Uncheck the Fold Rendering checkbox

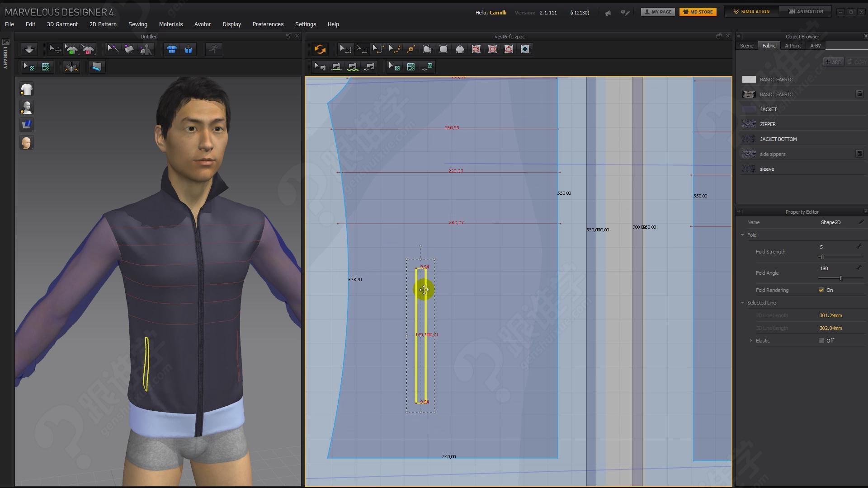pyautogui.click(x=821, y=290)
